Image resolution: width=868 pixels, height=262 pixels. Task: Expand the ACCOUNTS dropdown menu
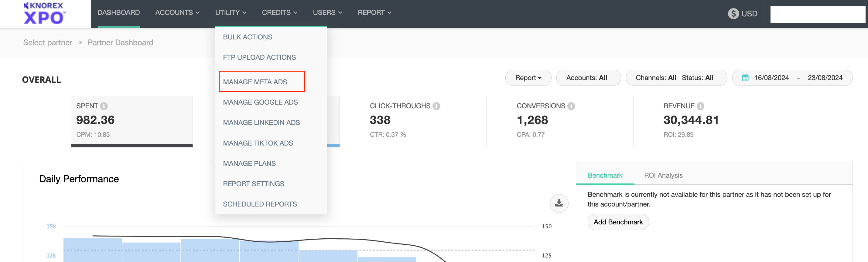[x=177, y=12]
